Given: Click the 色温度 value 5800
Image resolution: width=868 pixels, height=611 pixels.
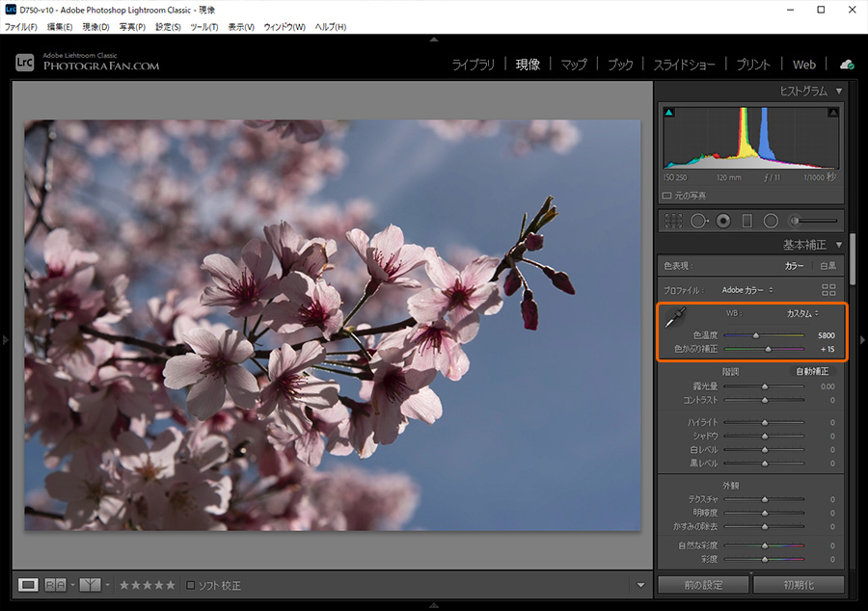Looking at the screenshot, I should pos(826,335).
